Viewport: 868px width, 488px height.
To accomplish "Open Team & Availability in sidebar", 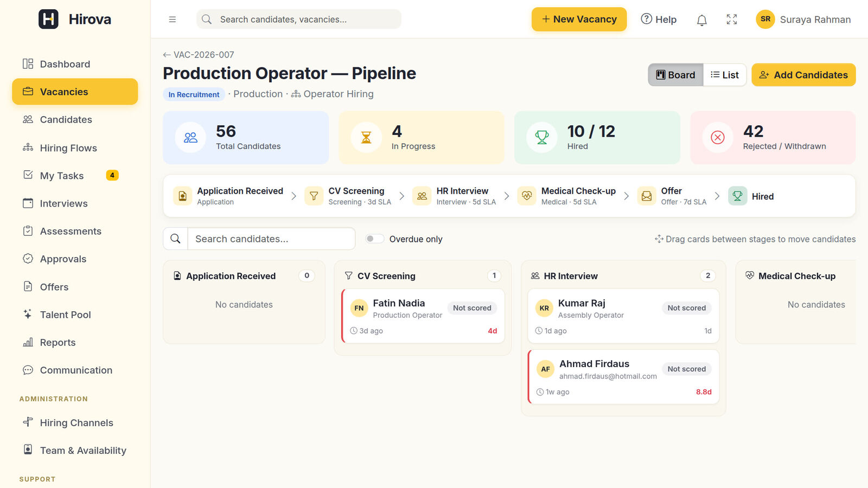I will [x=75, y=450].
